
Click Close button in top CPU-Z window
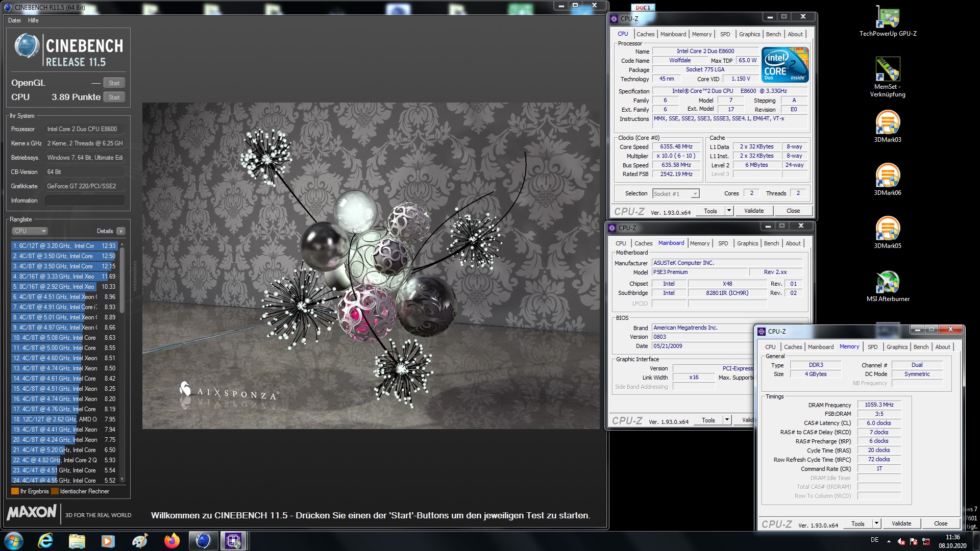(x=793, y=211)
